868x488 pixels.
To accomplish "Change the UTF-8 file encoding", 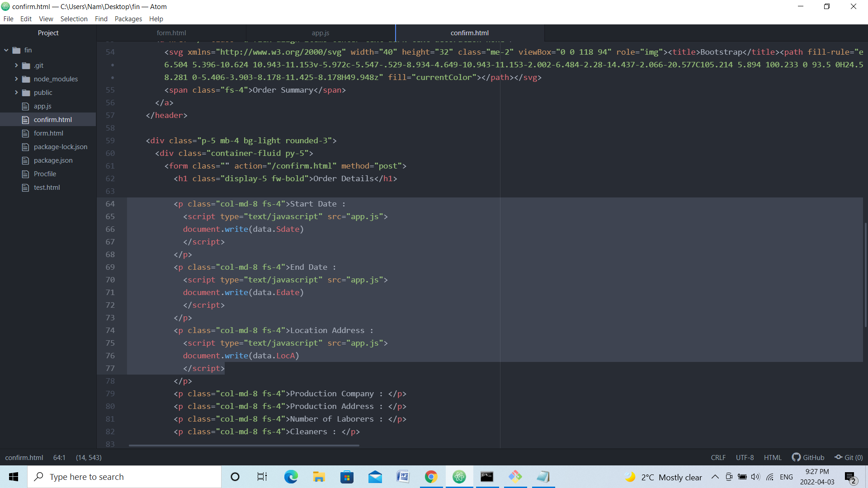I will [745, 458].
